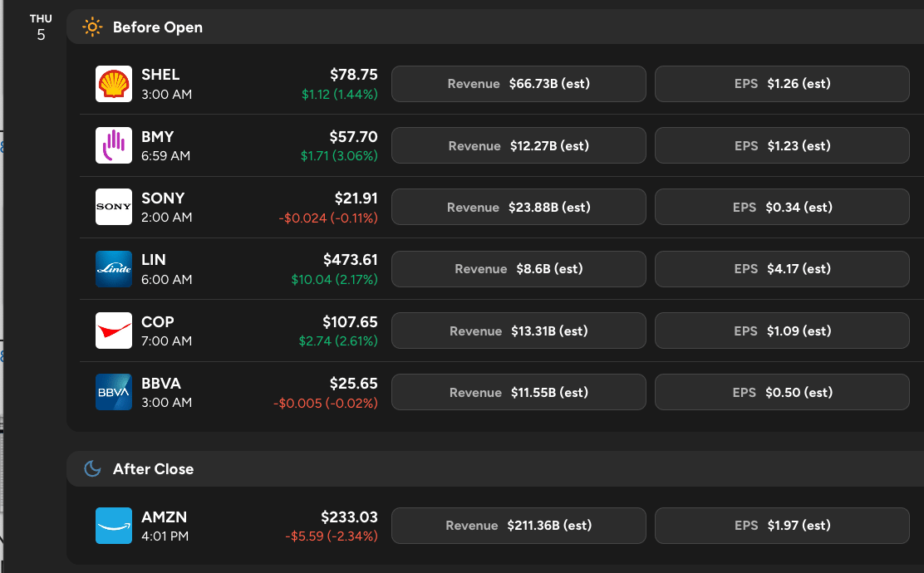Click COP report time 7:00 AM
Screen dimensions: 924x573
coord(166,341)
